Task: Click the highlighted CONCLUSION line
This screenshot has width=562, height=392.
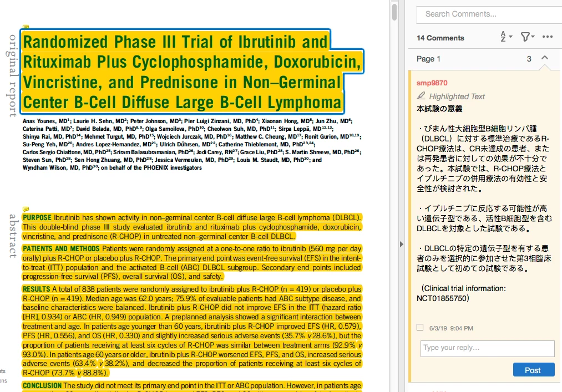Action: click(192, 386)
